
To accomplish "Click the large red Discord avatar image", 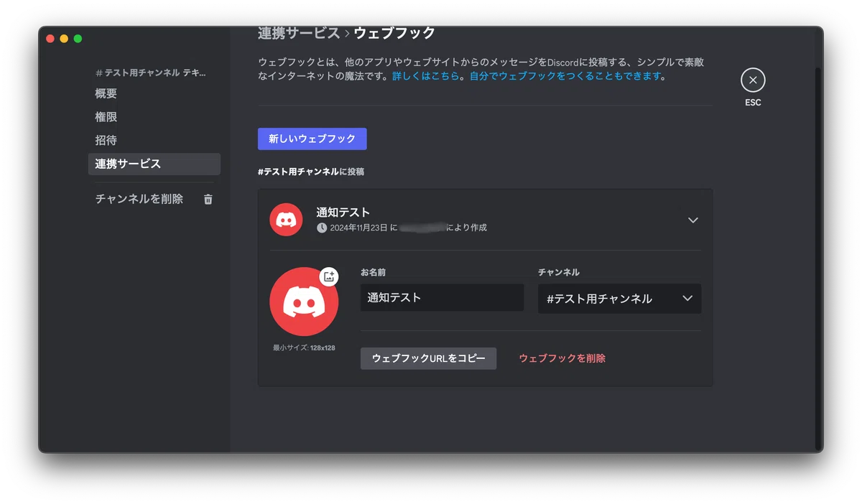I will tap(304, 302).
